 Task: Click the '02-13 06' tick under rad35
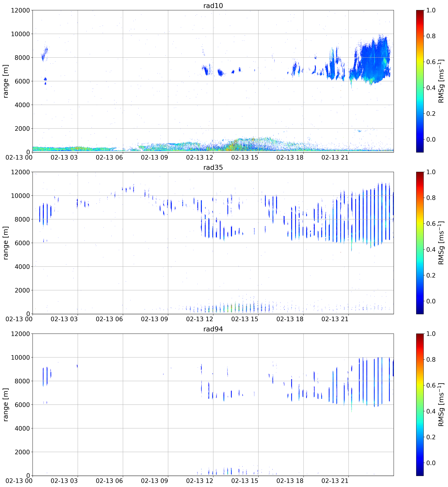109,319
